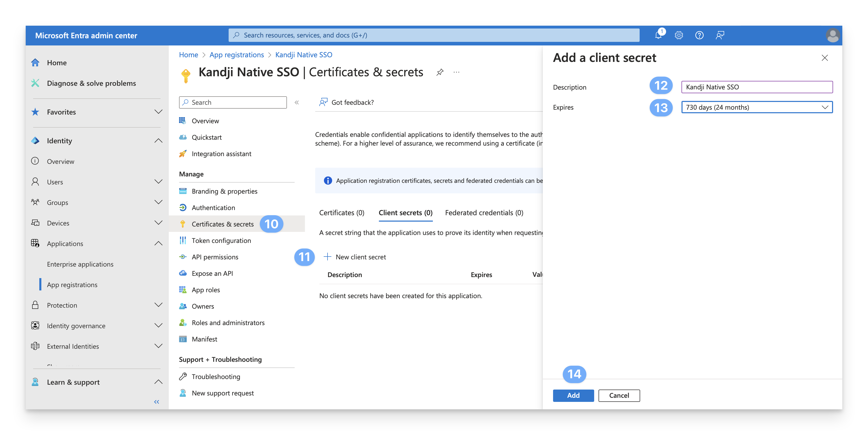Go to Home in left sidebar
The width and height of the screenshot is (868, 435).
tap(57, 63)
